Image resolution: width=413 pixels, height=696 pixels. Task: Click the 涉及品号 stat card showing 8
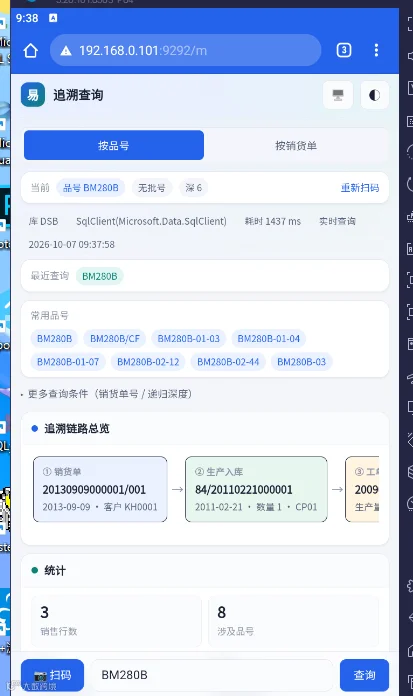tap(293, 621)
